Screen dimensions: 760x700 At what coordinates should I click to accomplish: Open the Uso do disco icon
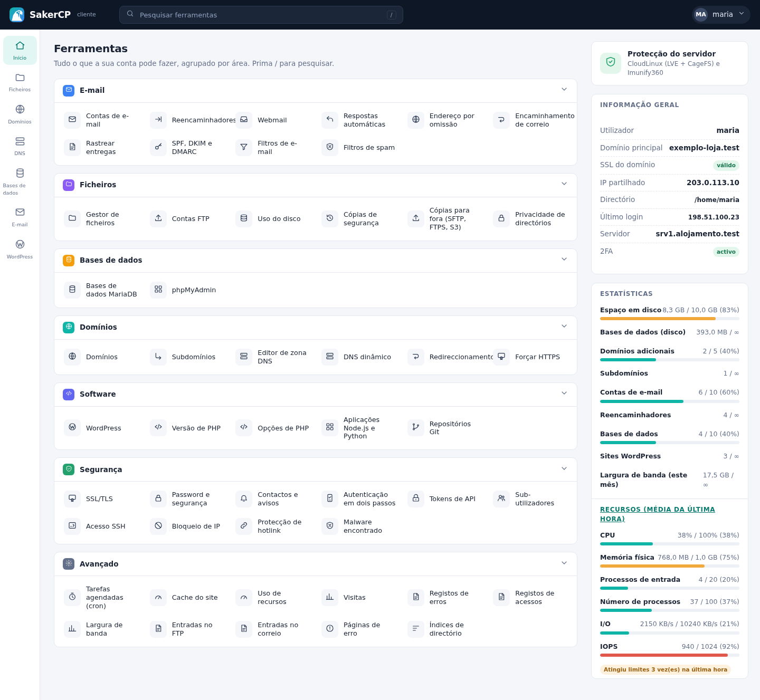pos(244,218)
